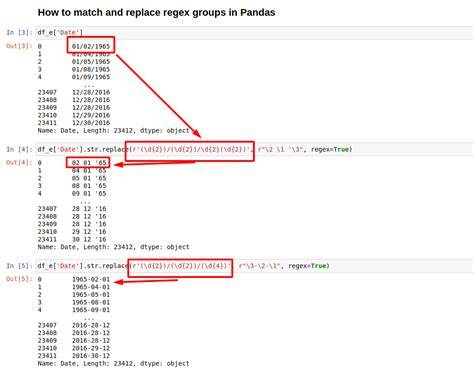Select the "In [4]:" cell prompt
The height and width of the screenshot is (380, 474).
point(19,149)
